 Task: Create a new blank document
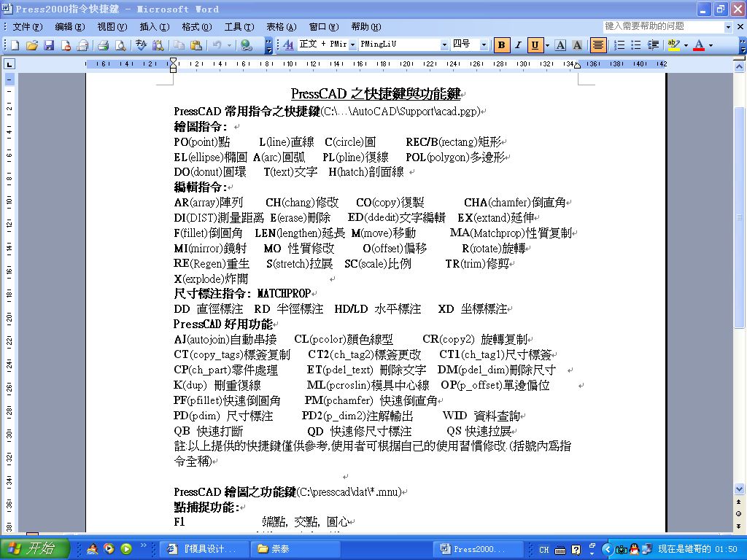coord(15,45)
